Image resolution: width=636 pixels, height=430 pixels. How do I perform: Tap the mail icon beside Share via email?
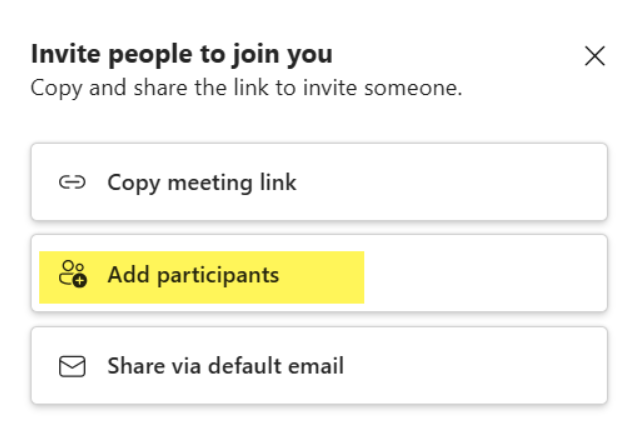click(71, 366)
